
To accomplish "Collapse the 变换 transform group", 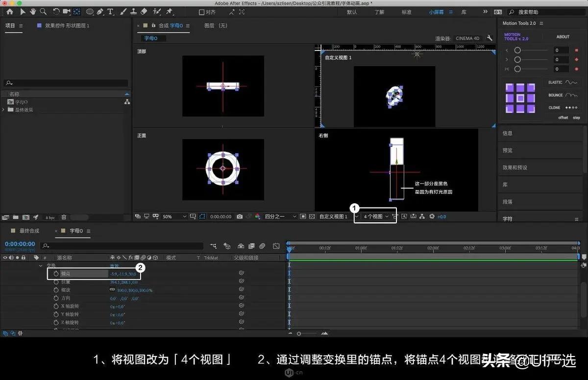I will [x=41, y=265].
